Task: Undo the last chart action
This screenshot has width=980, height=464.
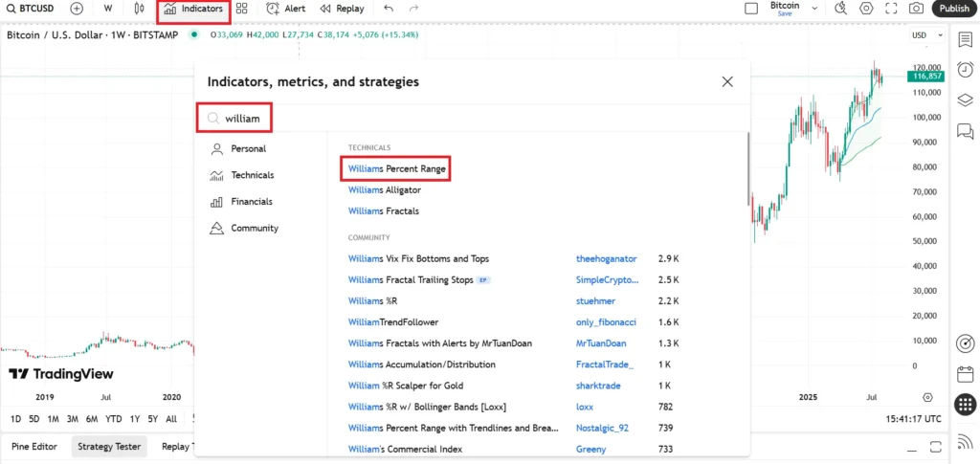Action: pos(389,9)
